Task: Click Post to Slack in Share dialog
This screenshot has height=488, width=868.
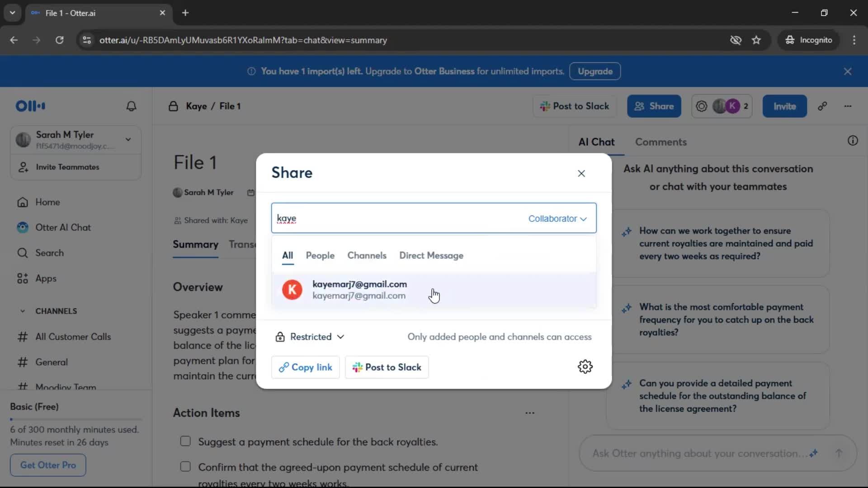Action: pyautogui.click(x=387, y=367)
